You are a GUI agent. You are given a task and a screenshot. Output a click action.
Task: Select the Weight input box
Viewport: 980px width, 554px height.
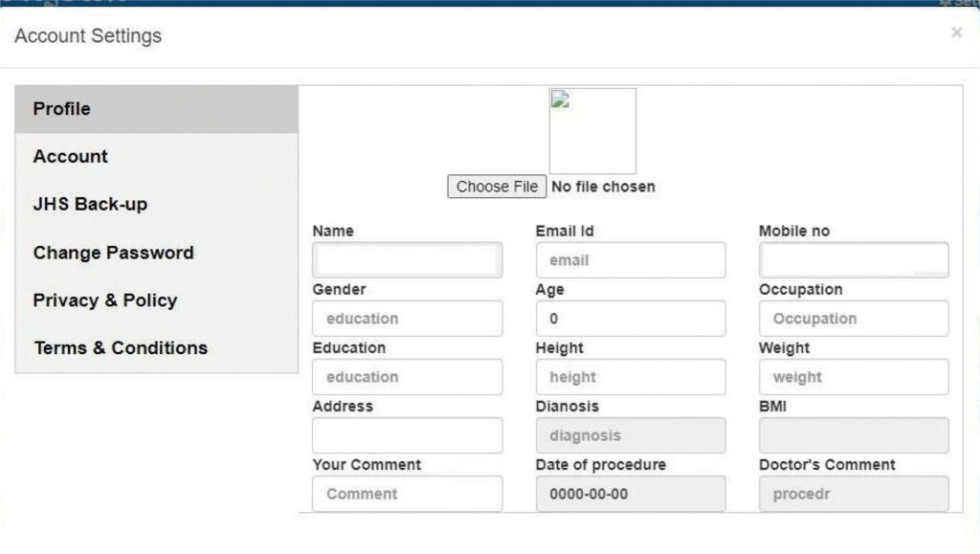coord(854,377)
